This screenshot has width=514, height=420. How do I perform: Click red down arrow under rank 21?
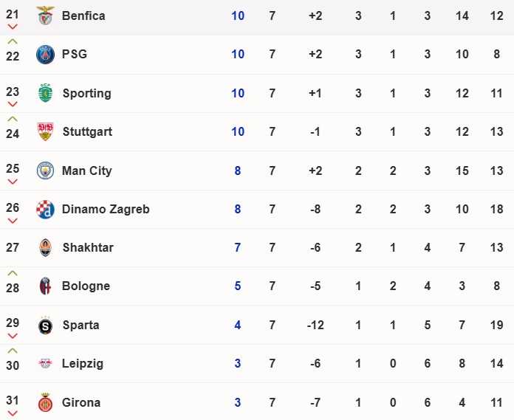click(13, 27)
